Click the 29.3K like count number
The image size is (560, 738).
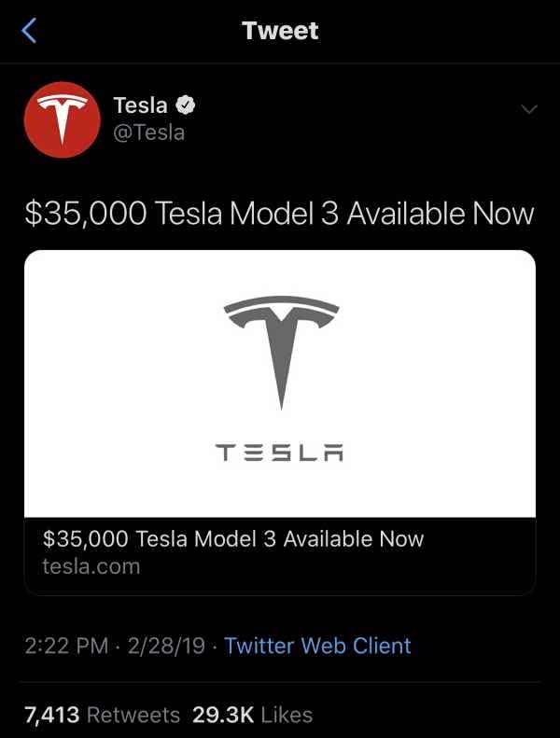[x=223, y=716]
